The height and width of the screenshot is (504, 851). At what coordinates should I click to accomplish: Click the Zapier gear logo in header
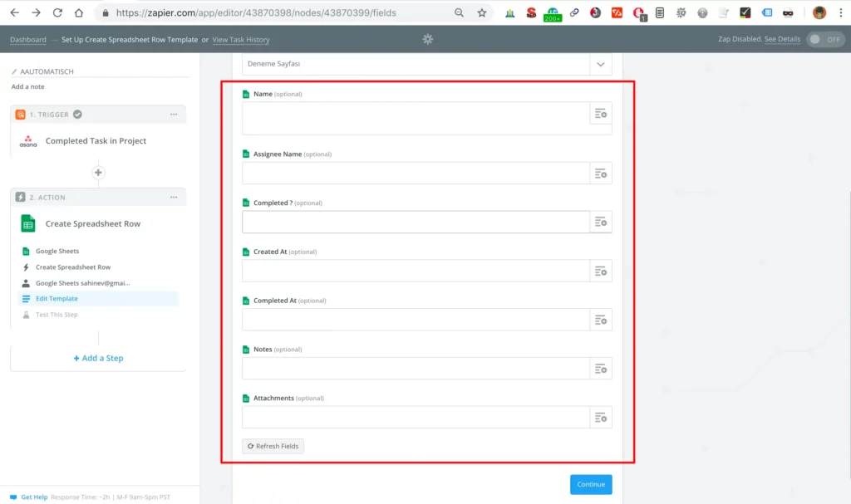(x=428, y=39)
